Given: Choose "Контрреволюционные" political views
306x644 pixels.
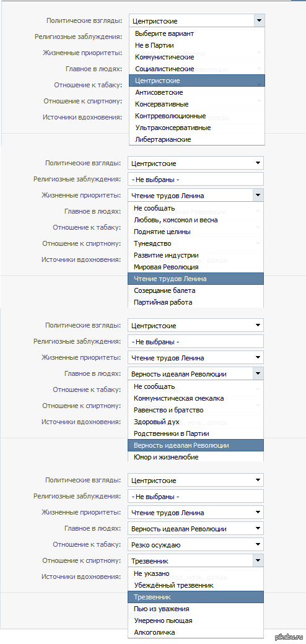Looking at the screenshot, I should tap(197, 116).
